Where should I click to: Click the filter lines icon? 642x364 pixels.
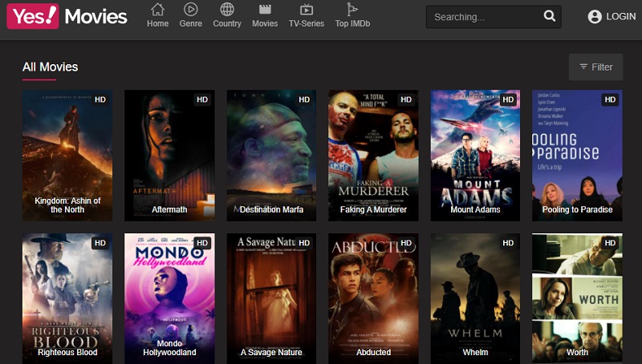tap(583, 67)
